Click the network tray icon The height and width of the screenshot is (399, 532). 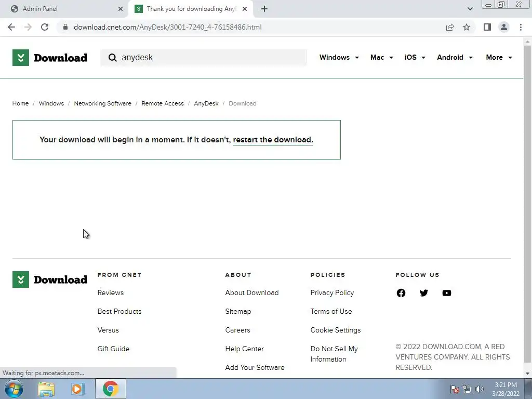click(x=467, y=389)
